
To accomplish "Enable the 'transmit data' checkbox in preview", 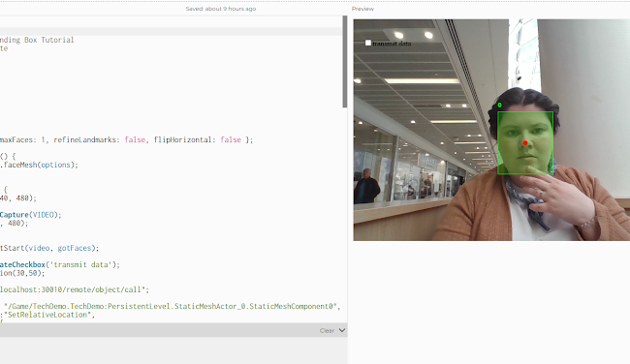I will click(368, 43).
